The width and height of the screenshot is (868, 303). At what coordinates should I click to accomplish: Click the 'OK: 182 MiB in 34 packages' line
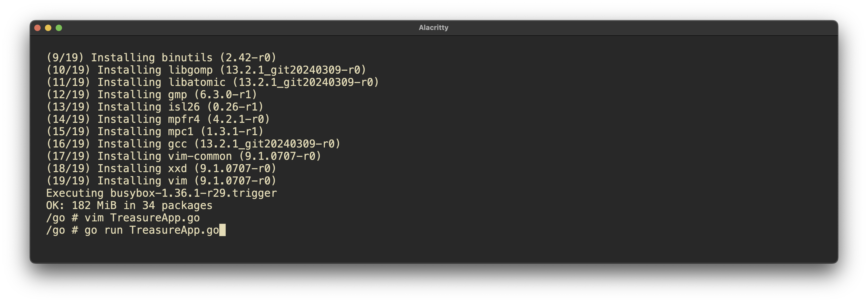[x=129, y=206]
